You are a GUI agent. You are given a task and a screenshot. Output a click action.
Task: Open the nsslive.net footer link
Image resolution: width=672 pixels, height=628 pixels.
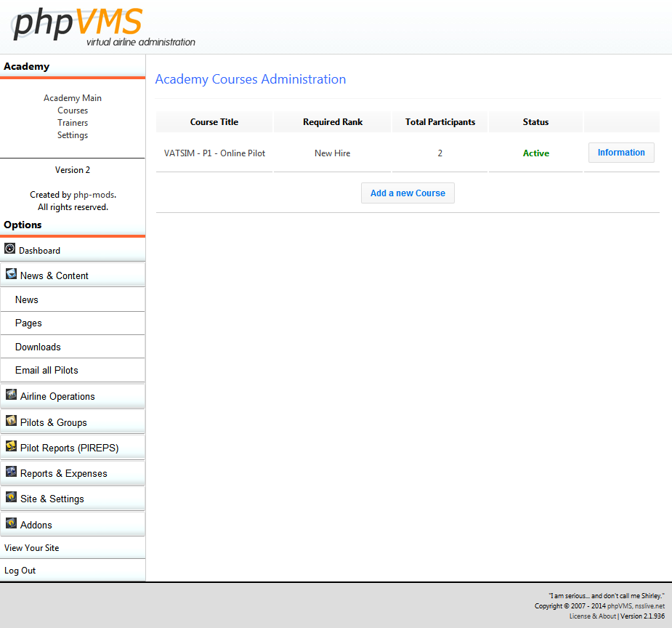point(649,606)
